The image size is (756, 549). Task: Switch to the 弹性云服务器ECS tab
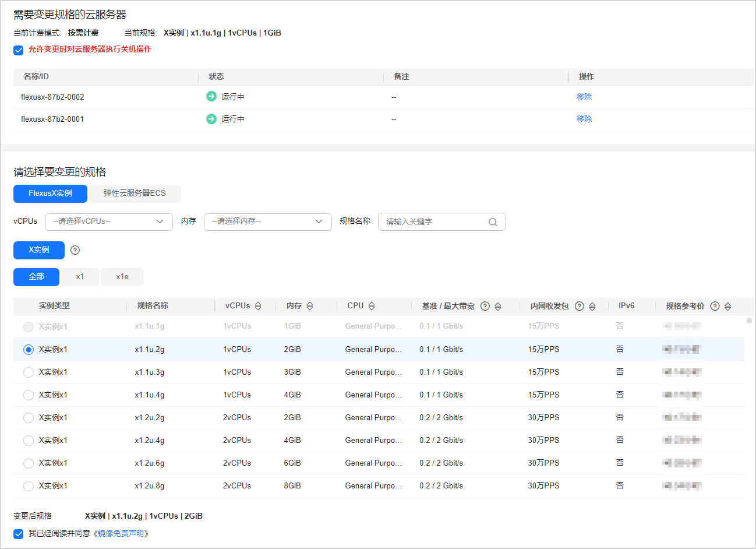(x=135, y=193)
